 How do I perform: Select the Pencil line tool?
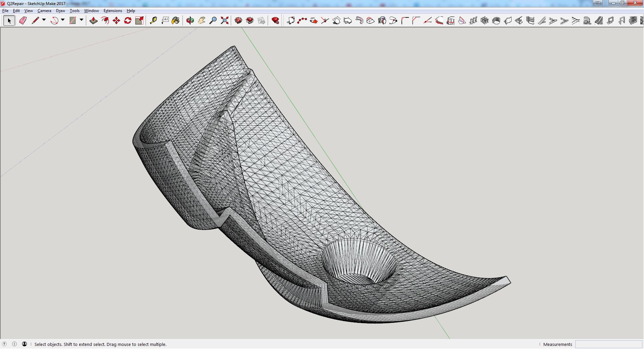35,20
